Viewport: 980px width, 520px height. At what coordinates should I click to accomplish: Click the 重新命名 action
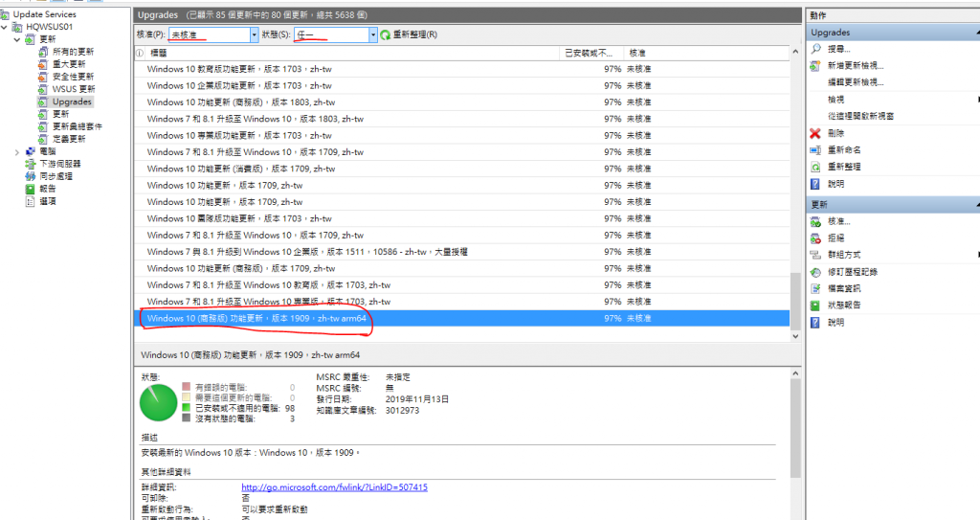point(844,150)
